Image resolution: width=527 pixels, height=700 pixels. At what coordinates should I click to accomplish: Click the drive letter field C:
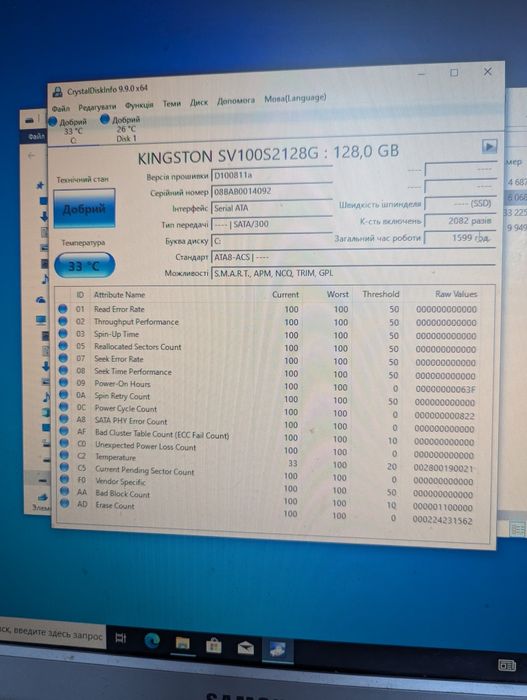(x=272, y=241)
